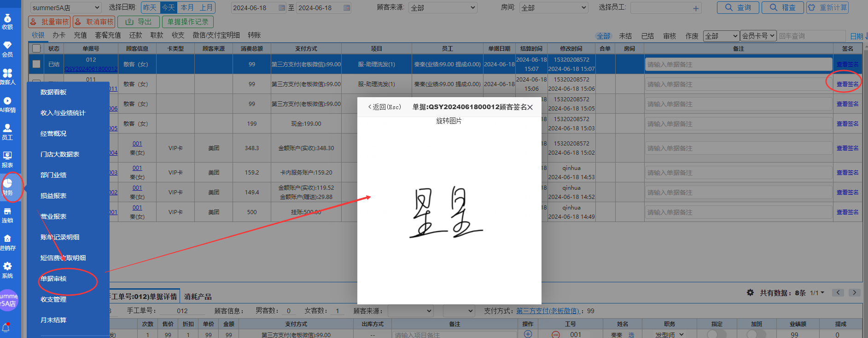
Task: Click the 回车查询 search input field
Action: click(x=811, y=36)
